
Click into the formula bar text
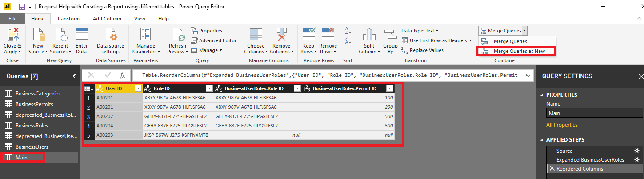[327, 75]
